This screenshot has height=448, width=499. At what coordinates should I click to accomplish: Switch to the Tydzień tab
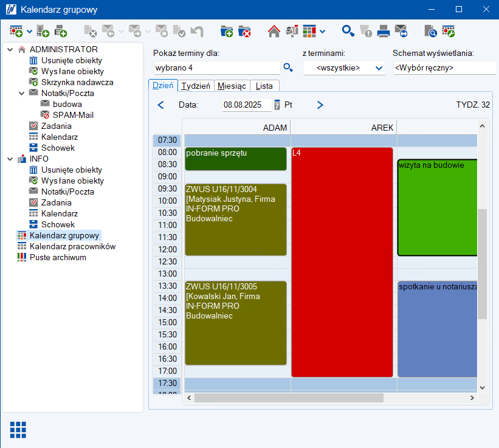click(196, 86)
